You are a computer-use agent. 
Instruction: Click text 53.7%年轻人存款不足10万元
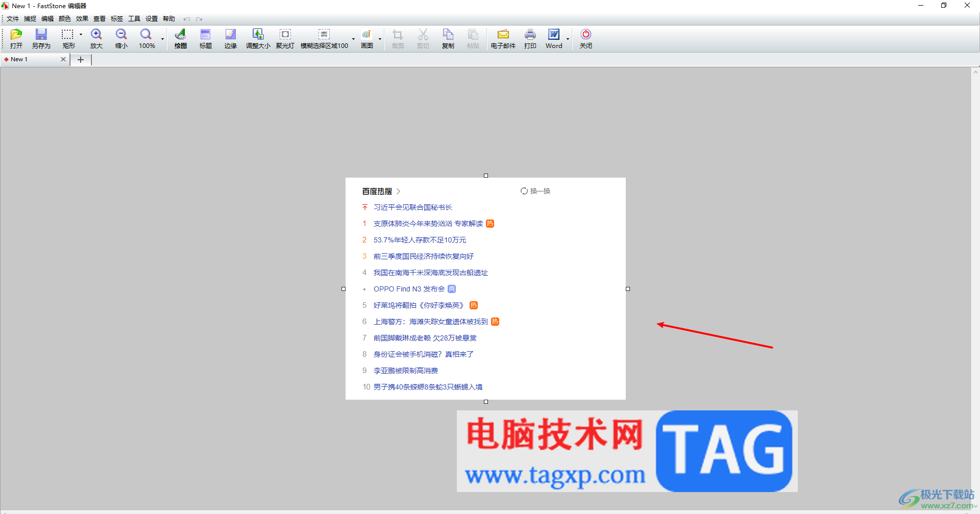click(420, 240)
